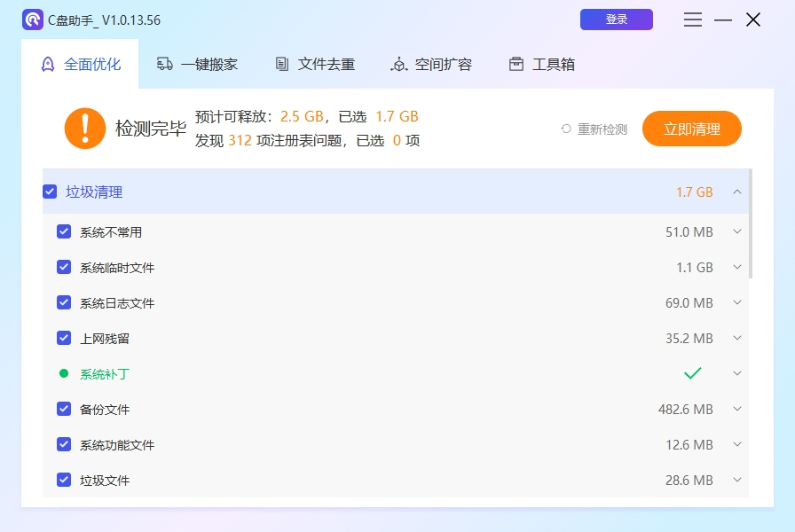The width and height of the screenshot is (795, 532).
Task: Click the orange exclamation warning icon
Action: [84, 129]
